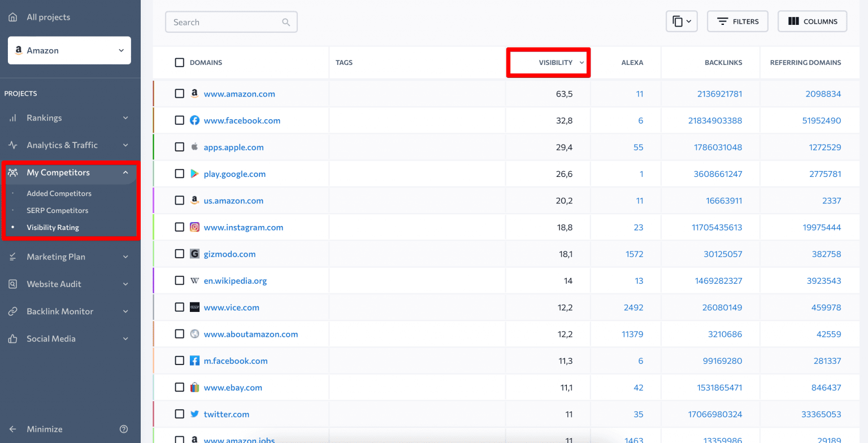
Task: Expand the Website Audit chevron
Action: [x=125, y=284]
